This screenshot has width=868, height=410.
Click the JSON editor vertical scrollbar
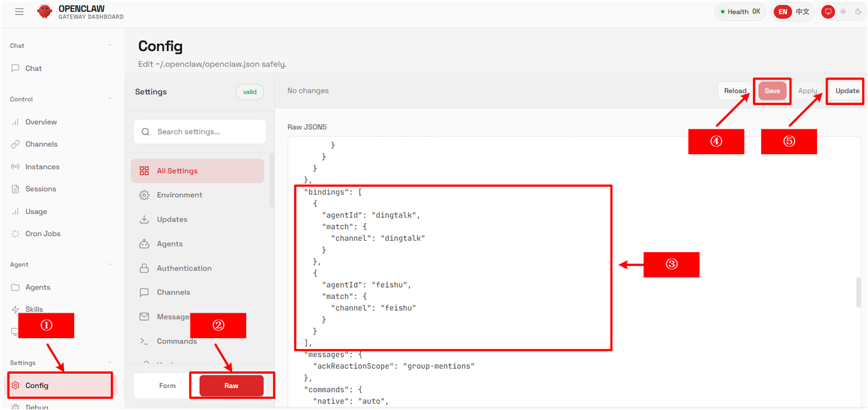pyautogui.click(x=859, y=292)
